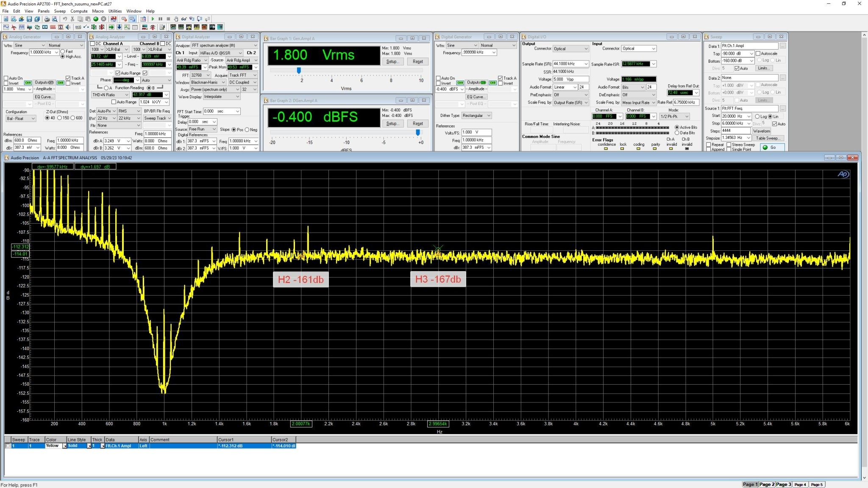Check Stereo Sweep option in Sweep panel

(729, 144)
